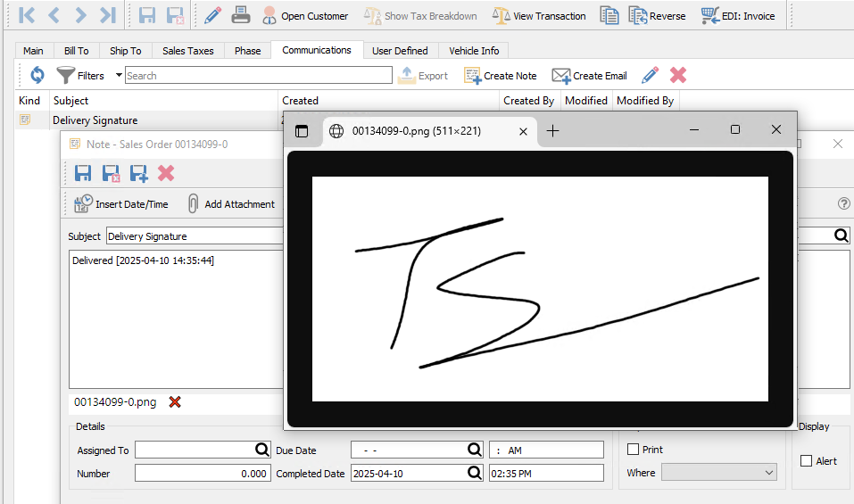Expand the Where dropdown

pyautogui.click(x=769, y=473)
